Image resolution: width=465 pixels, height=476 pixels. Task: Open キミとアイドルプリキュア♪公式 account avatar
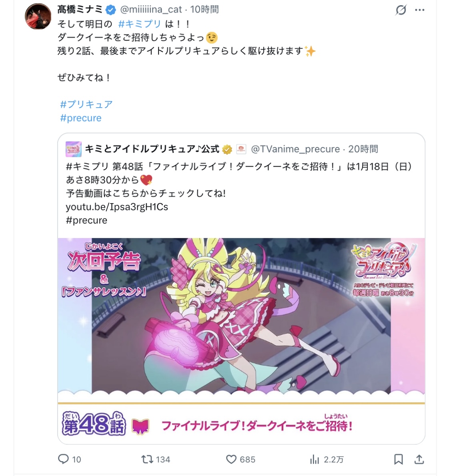point(74,149)
